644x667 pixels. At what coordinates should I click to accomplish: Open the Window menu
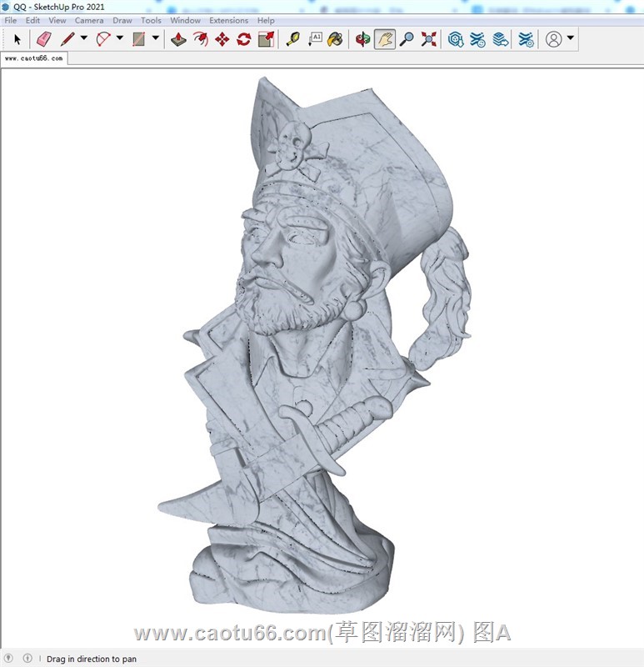pyautogui.click(x=185, y=20)
